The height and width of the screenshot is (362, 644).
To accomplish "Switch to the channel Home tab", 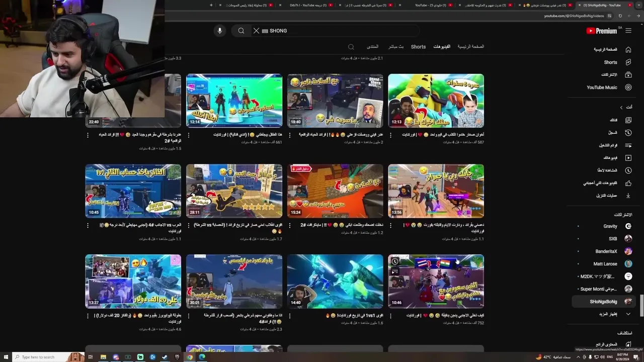I will (470, 47).
